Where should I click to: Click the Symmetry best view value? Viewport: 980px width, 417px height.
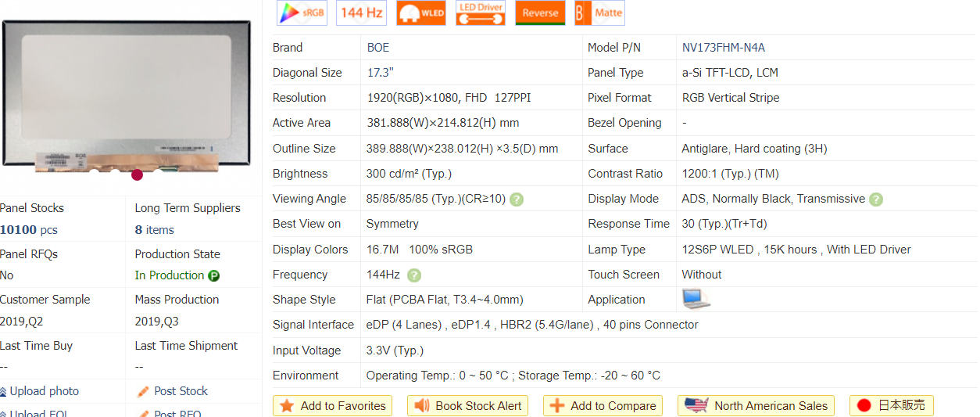click(392, 224)
